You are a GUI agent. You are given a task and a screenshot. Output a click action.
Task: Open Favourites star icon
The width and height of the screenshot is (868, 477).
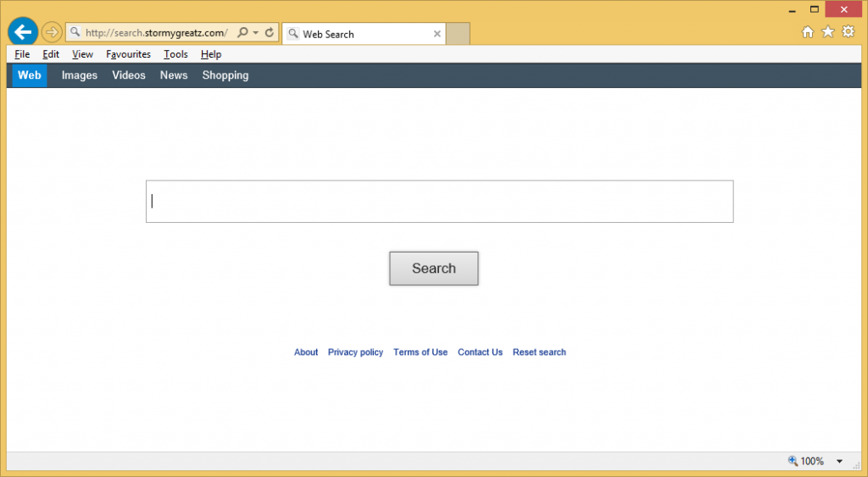pos(827,32)
